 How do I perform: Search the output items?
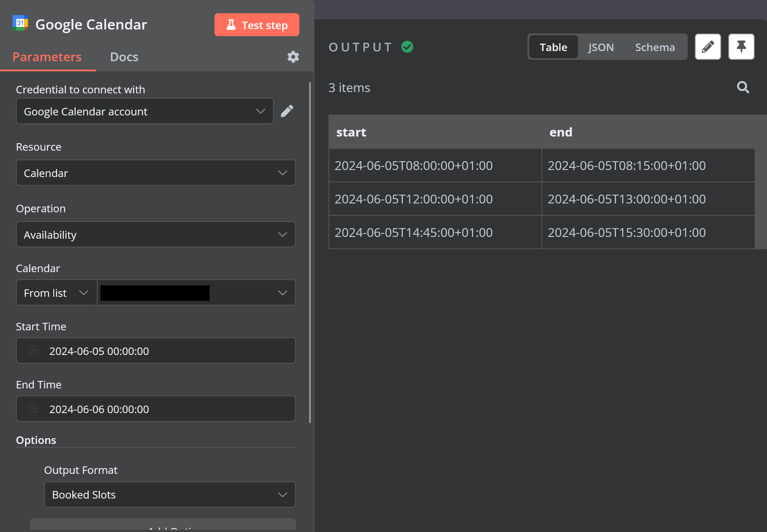coord(743,87)
